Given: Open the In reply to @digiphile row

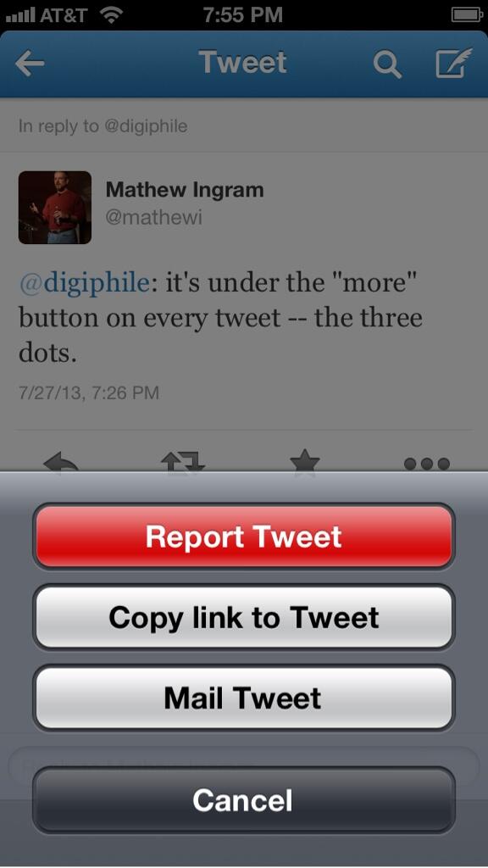Looking at the screenshot, I should click(x=244, y=125).
